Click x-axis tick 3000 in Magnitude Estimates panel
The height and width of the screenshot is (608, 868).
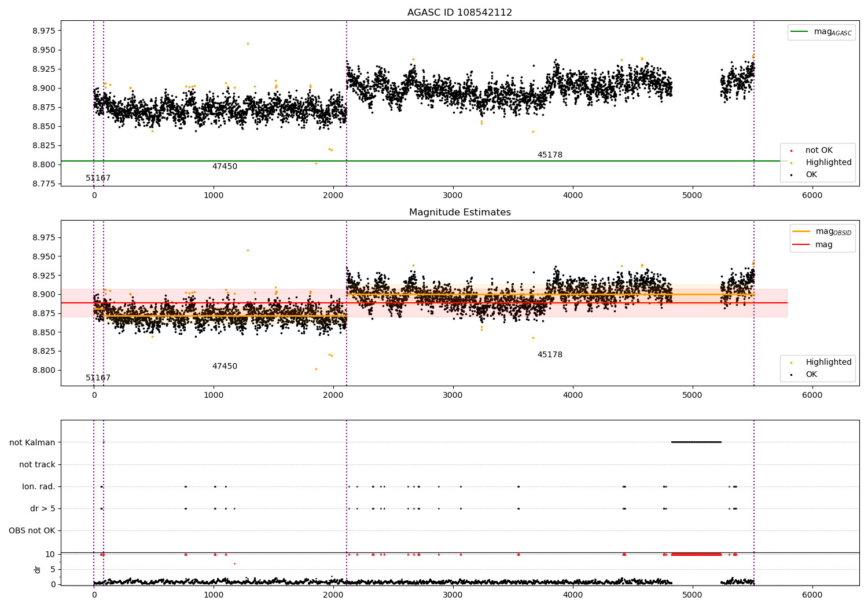click(x=453, y=395)
